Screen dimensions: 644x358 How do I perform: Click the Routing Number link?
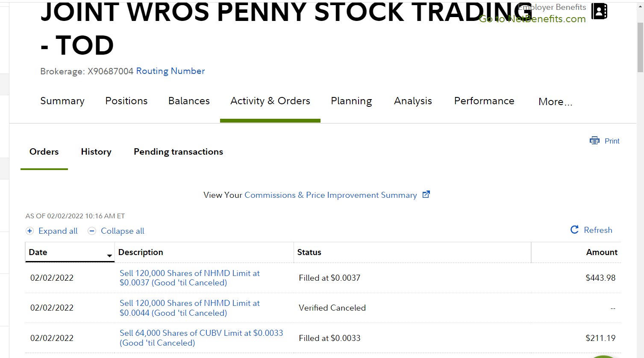click(x=171, y=71)
